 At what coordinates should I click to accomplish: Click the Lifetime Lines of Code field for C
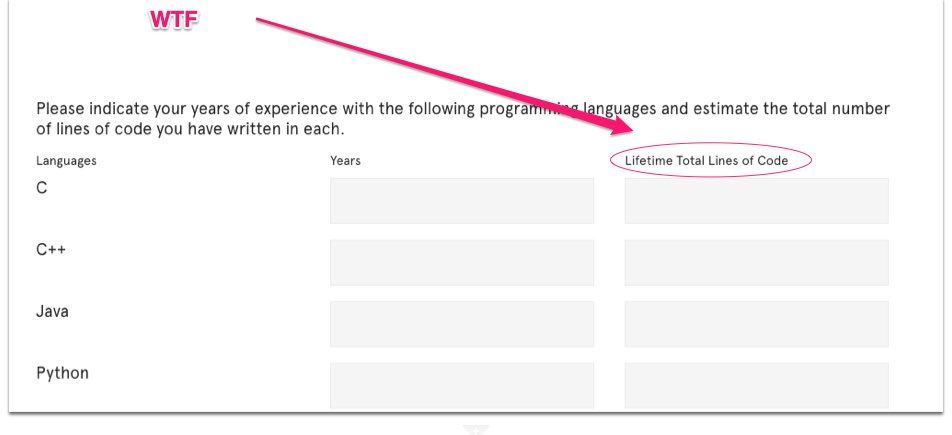coord(756,200)
